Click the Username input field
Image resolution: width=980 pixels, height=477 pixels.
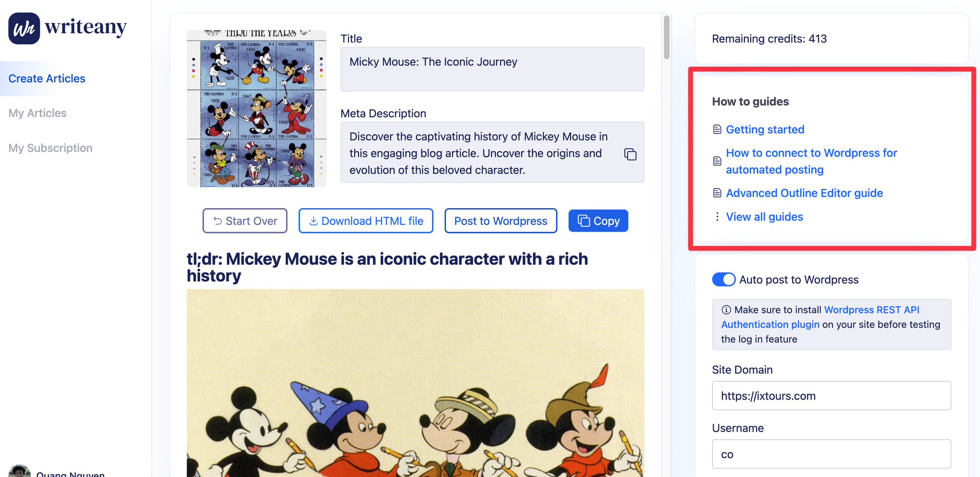831,454
